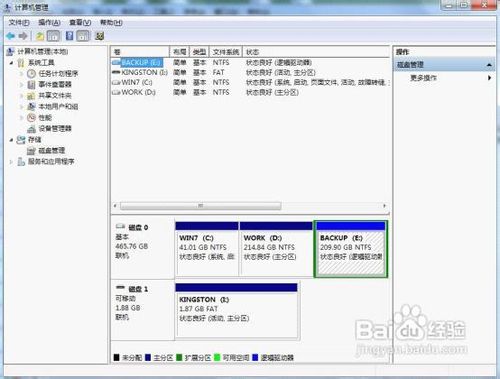
Task: Click the 本地用户和组 icon
Action: [x=31, y=107]
